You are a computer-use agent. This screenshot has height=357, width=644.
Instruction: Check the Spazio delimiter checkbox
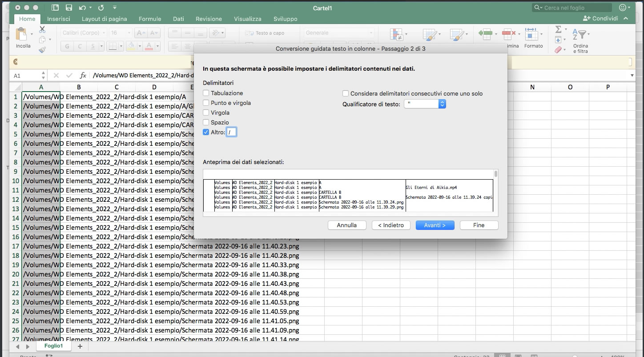click(x=206, y=122)
